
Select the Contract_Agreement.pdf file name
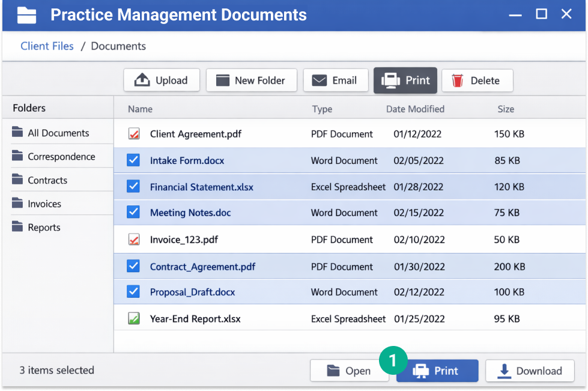(x=202, y=267)
